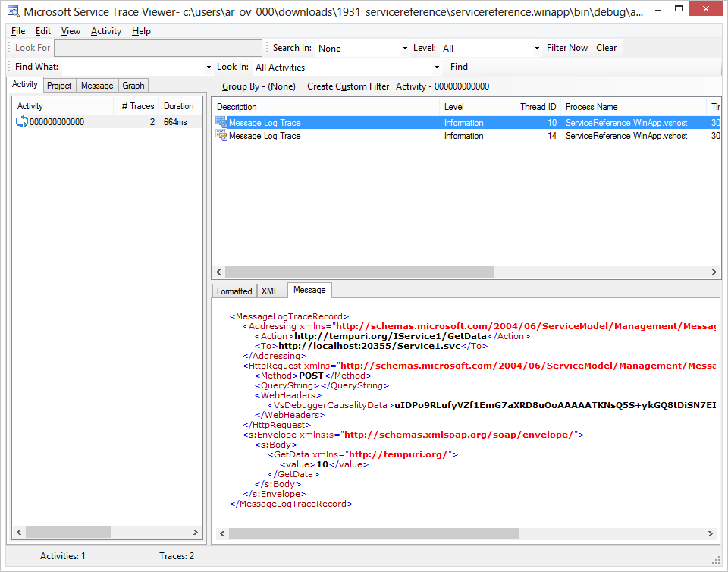Click the POST method value
The width and height of the screenshot is (728, 572).
(311, 376)
